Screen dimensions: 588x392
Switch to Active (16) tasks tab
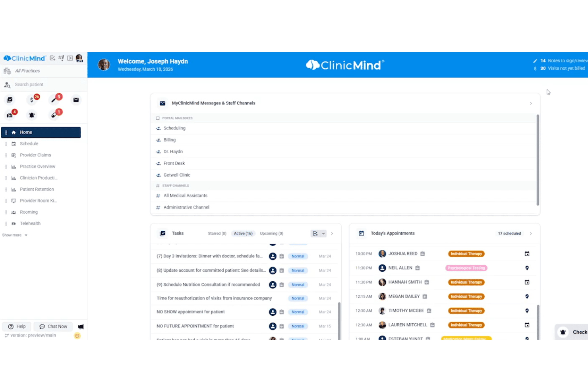click(x=243, y=234)
